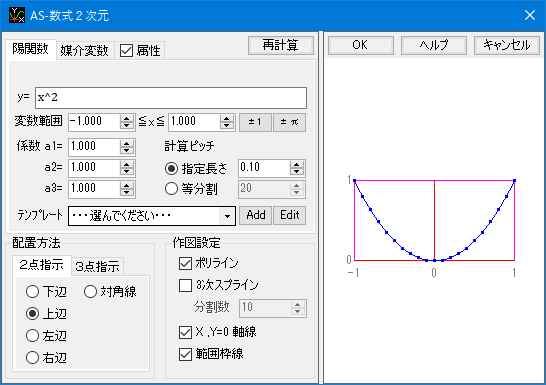Enable the 3次スプライン checkbox

click(x=185, y=285)
